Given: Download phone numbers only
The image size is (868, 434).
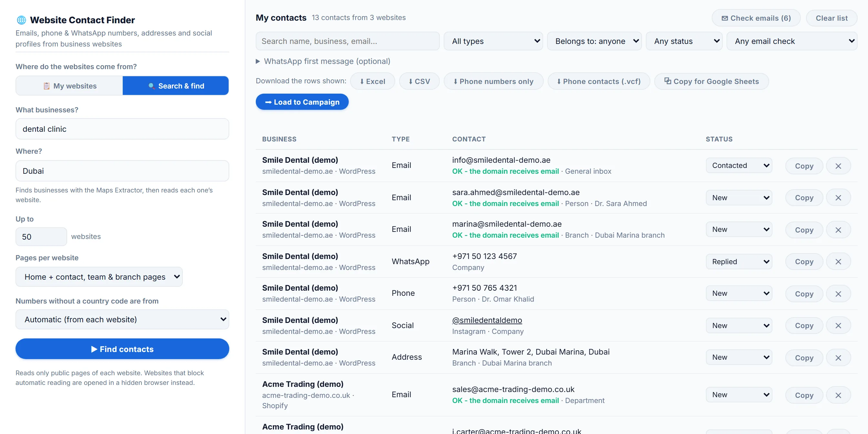Looking at the screenshot, I should pos(493,81).
